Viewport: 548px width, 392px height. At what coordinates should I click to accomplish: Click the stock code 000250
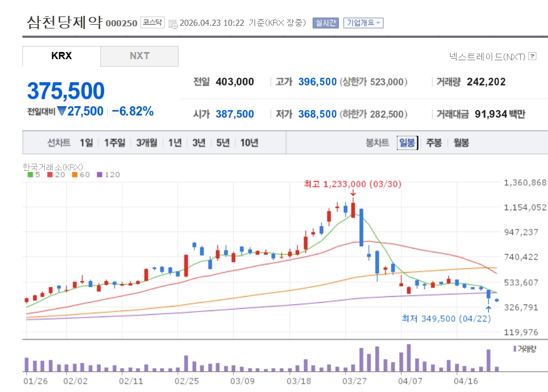pyautogui.click(x=122, y=24)
